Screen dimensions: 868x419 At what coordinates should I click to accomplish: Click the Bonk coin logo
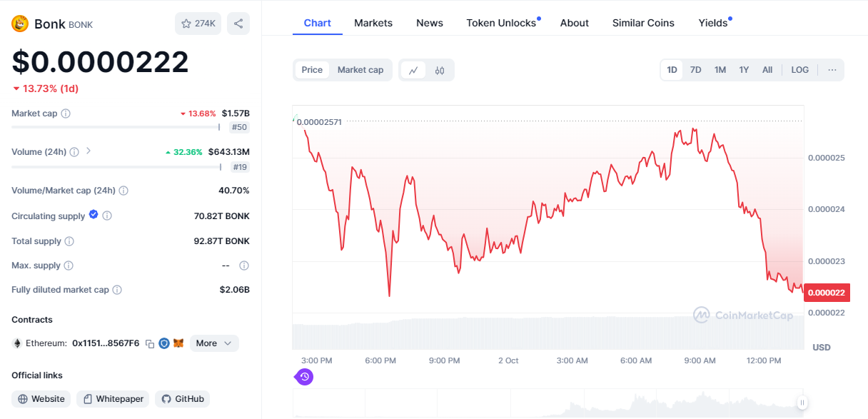tap(20, 24)
